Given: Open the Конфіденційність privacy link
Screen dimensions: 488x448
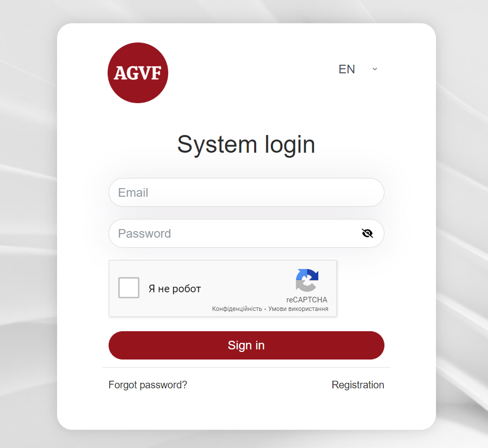Looking at the screenshot, I should pos(237,309).
